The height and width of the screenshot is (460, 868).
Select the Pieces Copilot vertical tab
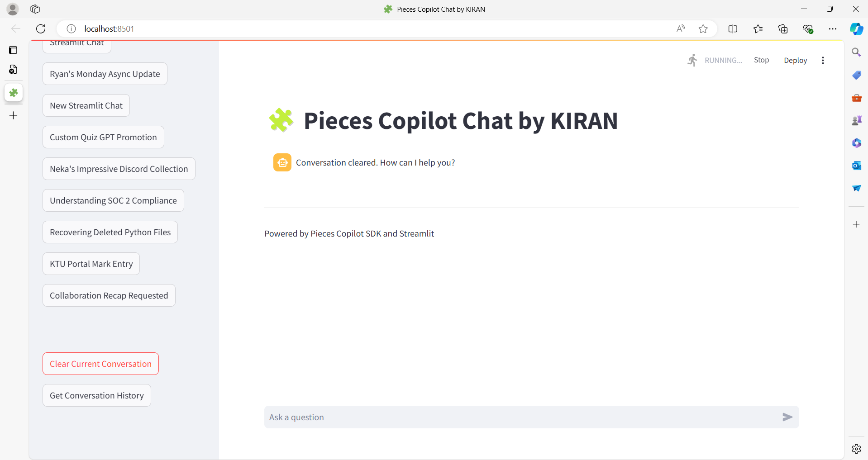[14, 93]
